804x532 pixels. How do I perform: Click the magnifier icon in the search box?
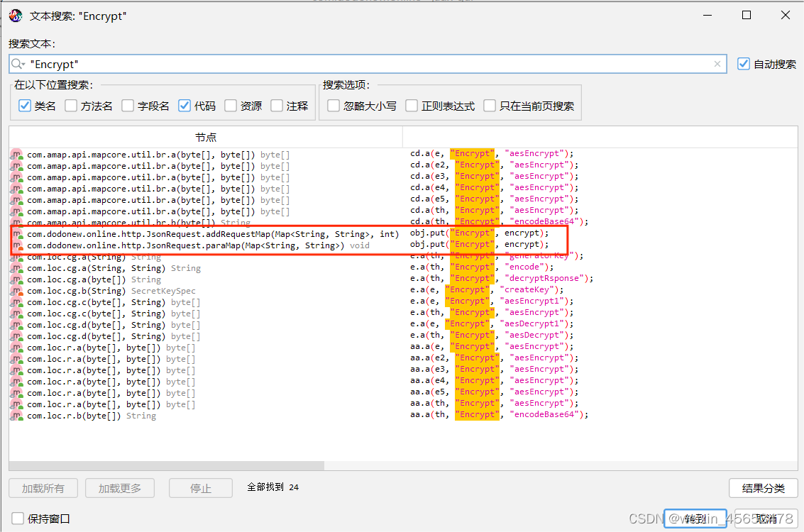(x=18, y=64)
